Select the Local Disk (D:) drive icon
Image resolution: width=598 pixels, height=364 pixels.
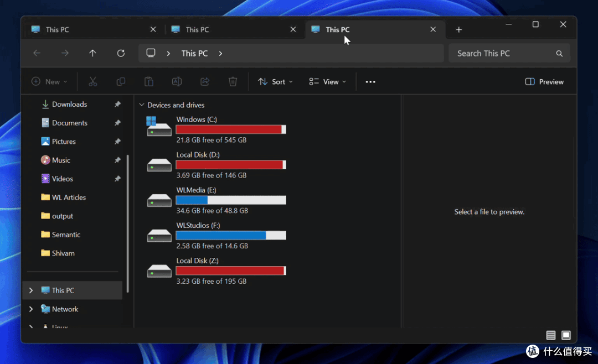(159, 165)
